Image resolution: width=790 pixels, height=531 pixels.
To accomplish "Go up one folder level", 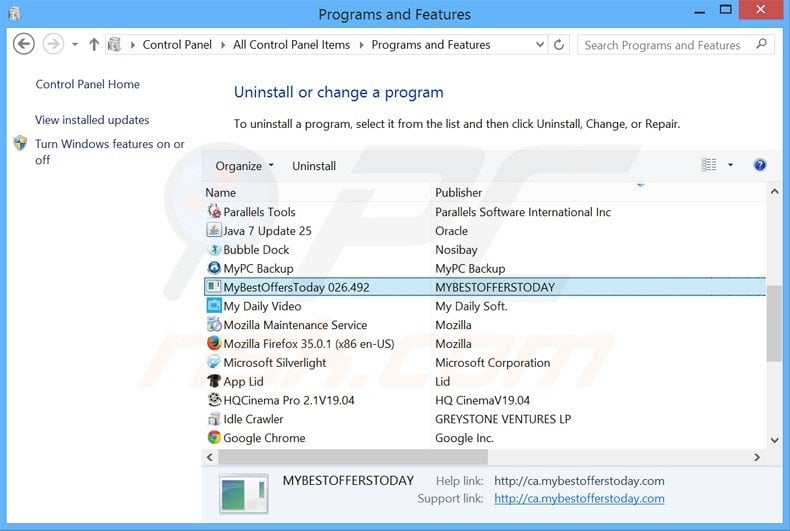I will 94,44.
